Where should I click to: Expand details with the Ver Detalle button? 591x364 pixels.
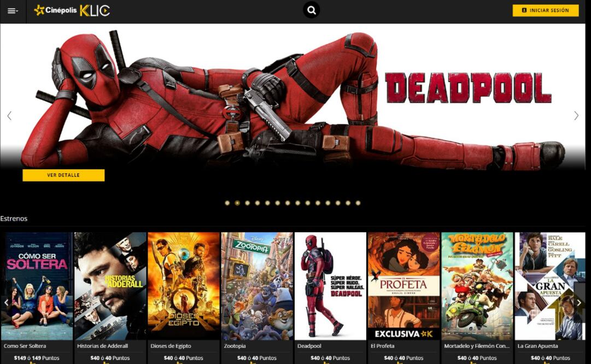(x=63, y=175)
